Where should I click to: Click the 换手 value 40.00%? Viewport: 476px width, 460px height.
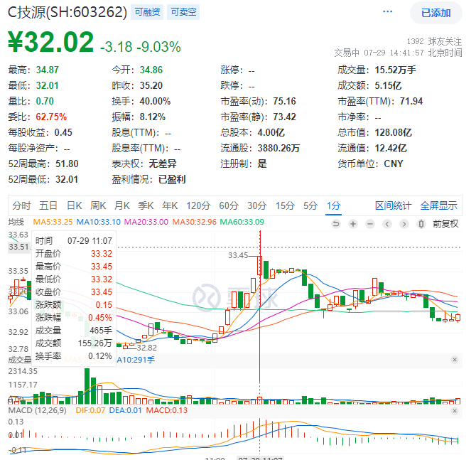coord(155,101)
